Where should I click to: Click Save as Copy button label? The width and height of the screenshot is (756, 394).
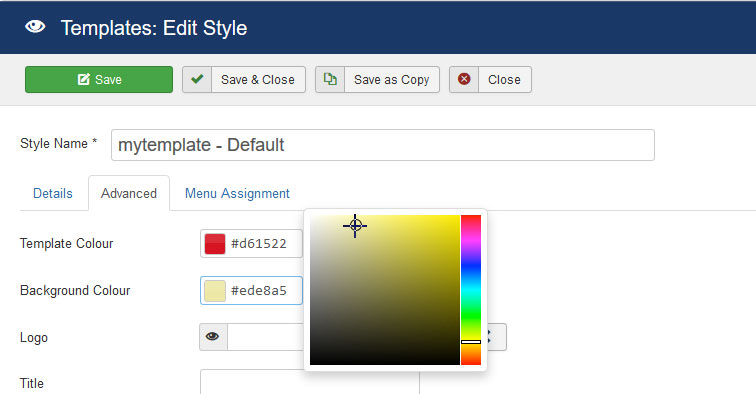coord(392,80)
